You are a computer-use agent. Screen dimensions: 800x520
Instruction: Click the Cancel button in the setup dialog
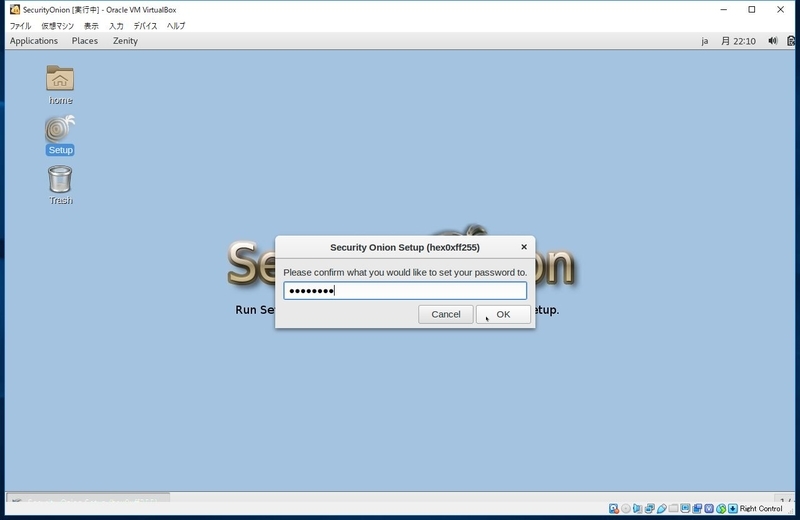pos(445,314)
